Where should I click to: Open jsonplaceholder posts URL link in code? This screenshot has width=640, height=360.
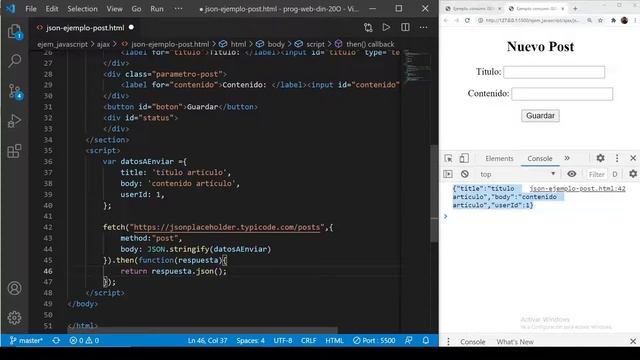[227, 227]
